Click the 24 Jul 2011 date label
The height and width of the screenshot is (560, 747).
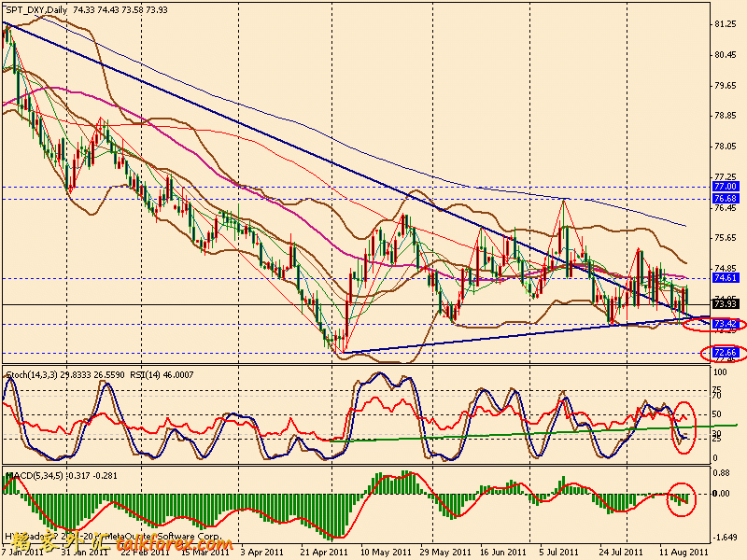pos(621,553)
